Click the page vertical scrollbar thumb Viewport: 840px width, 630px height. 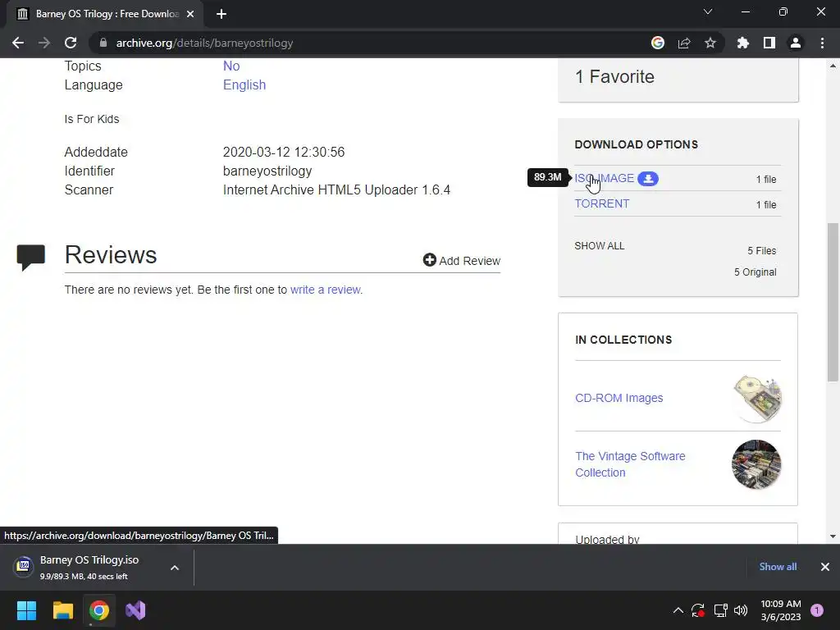point(833,302)
